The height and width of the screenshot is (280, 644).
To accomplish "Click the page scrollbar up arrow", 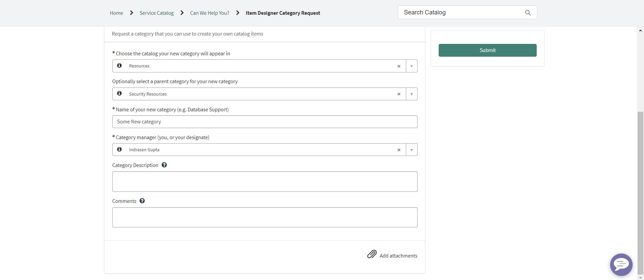I will click(640, 31).
